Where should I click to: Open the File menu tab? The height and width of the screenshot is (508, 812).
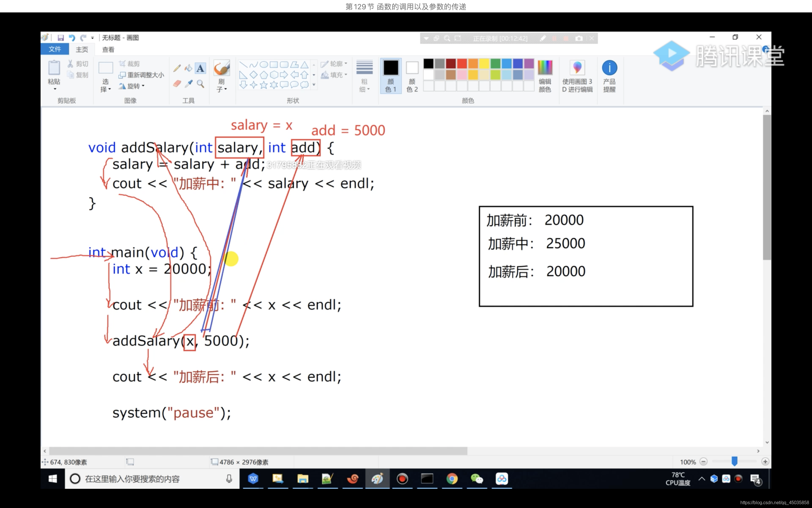55,49
